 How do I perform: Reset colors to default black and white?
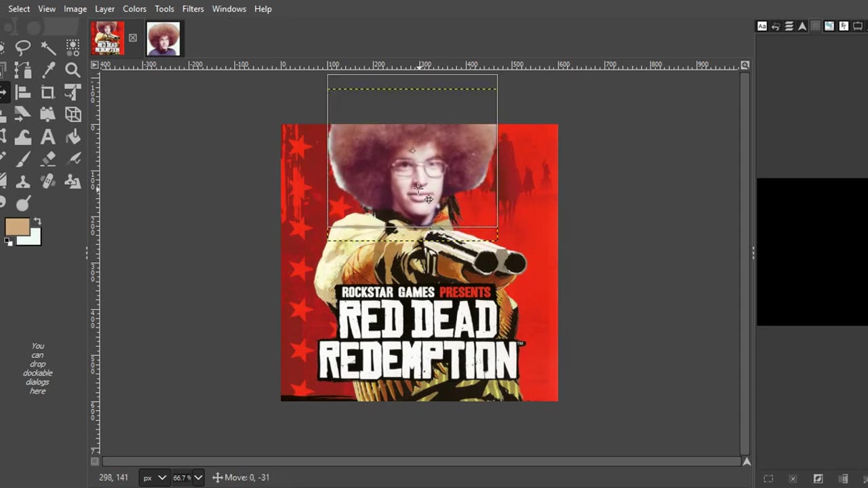click(8, 241)
